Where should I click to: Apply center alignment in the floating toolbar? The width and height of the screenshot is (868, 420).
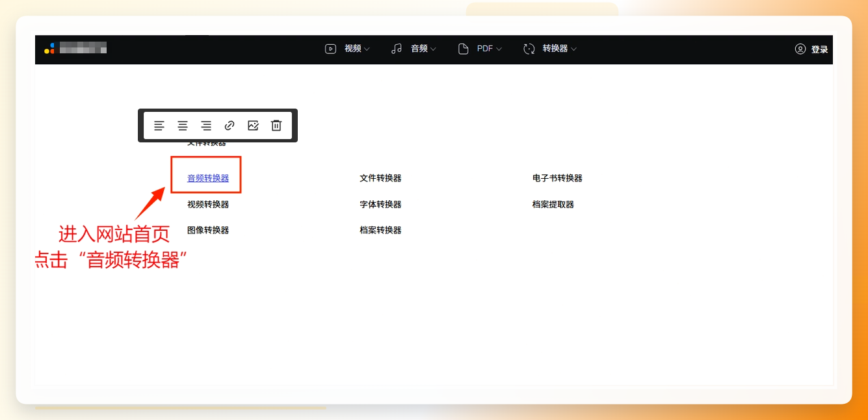coord(183,125)
